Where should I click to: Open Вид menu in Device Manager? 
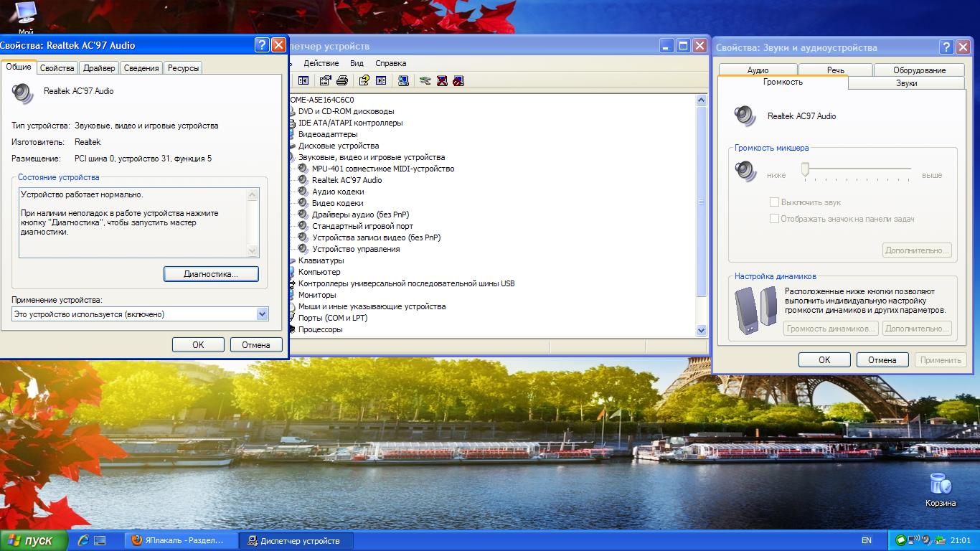click(357, 63)
